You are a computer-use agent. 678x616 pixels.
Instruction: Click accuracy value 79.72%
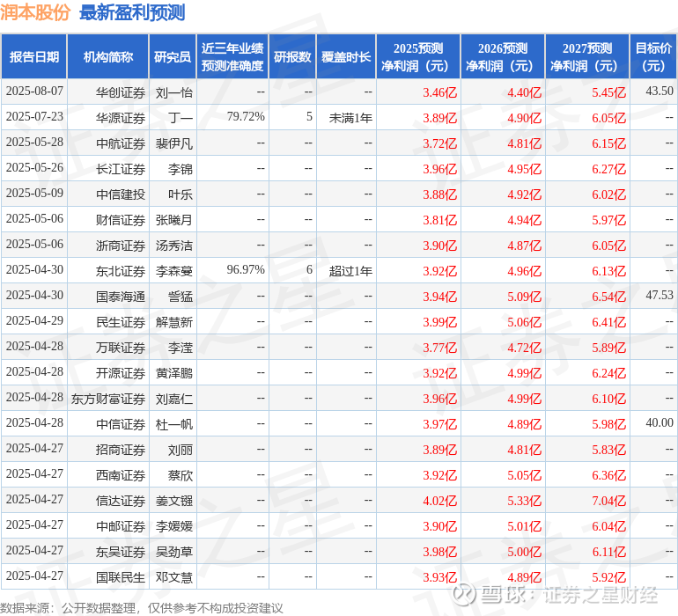246,117
